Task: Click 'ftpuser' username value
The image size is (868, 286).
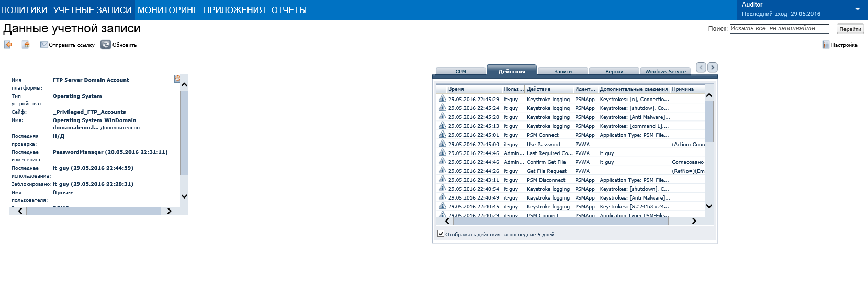Action: click(63, 193)
